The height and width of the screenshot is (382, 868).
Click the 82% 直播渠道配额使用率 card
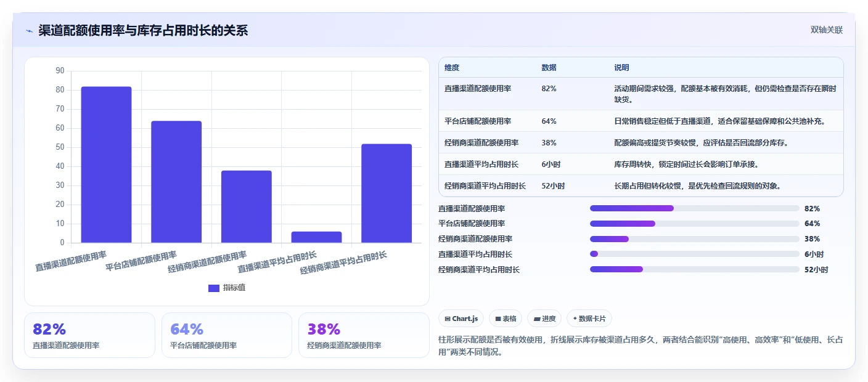[89, 335]
